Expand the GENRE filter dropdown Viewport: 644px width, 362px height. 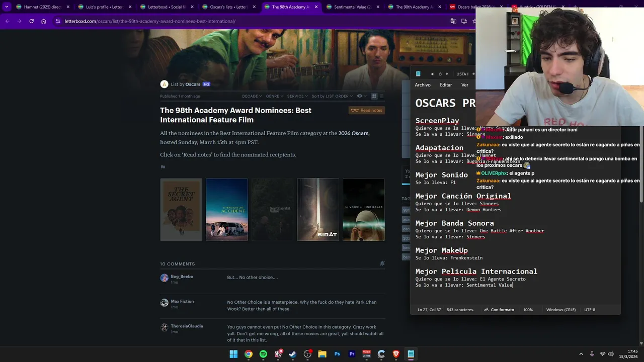[275, 96]
